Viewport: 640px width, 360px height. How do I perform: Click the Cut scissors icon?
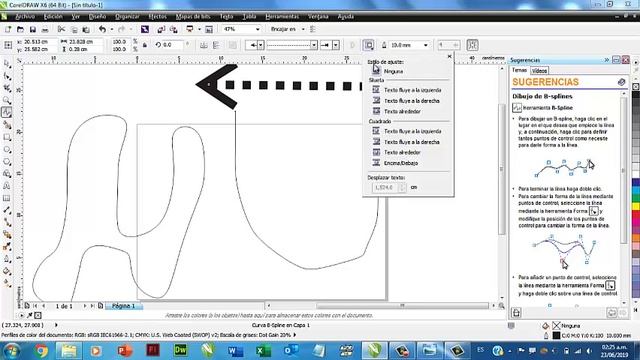point(61,29)
